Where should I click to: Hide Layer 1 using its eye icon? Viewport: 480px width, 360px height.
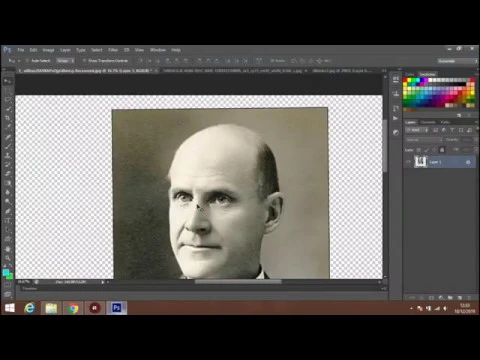pos(408,162)
